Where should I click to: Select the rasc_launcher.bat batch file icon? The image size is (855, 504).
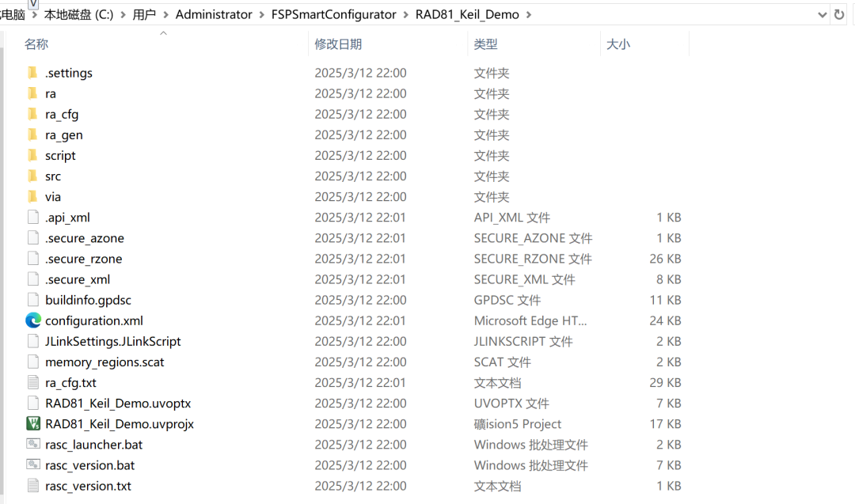click(x=33, y=444)
